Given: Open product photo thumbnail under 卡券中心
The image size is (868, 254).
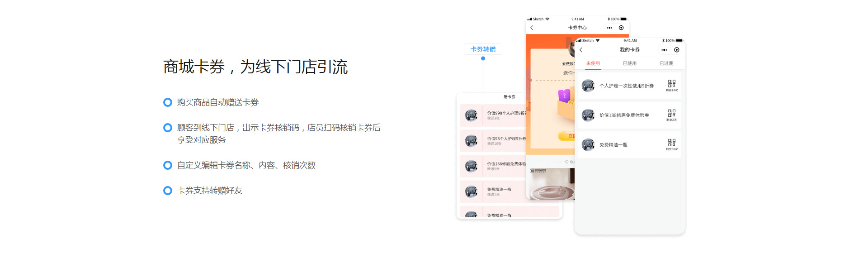Looking at the screenshot, I should (x=552, y=184).
